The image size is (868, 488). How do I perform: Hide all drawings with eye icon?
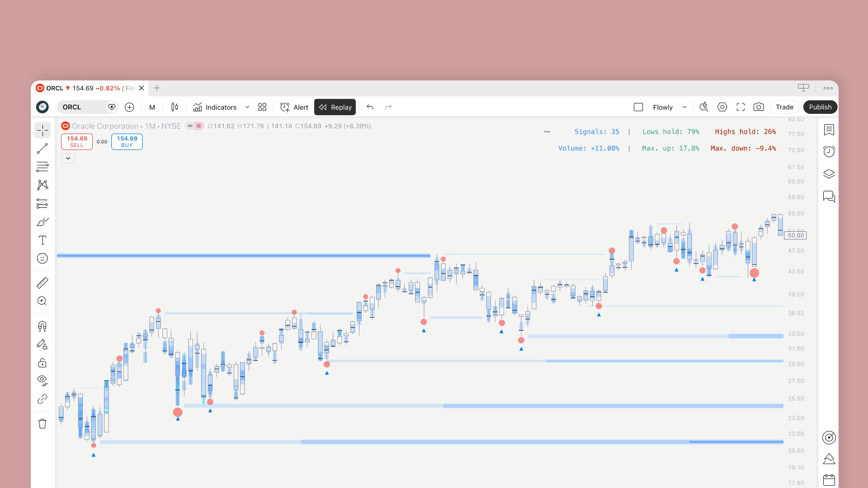[x=42, y=380]
